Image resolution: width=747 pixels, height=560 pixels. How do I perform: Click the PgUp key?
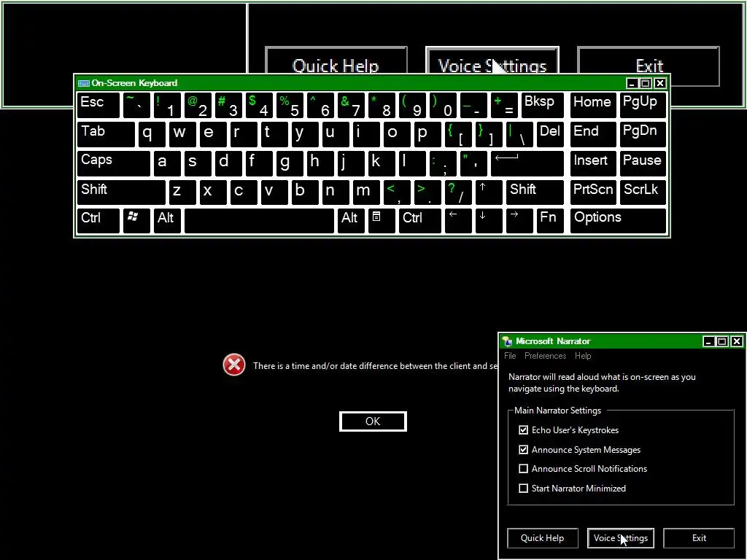click(x=643, y=105)
